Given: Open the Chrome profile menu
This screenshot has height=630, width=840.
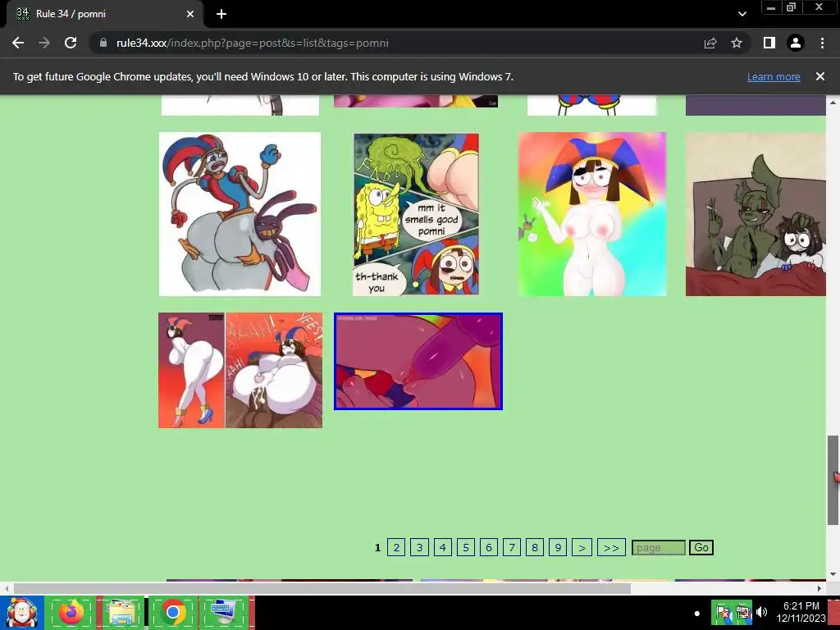Looking at the screenshot, I should 796,43.
